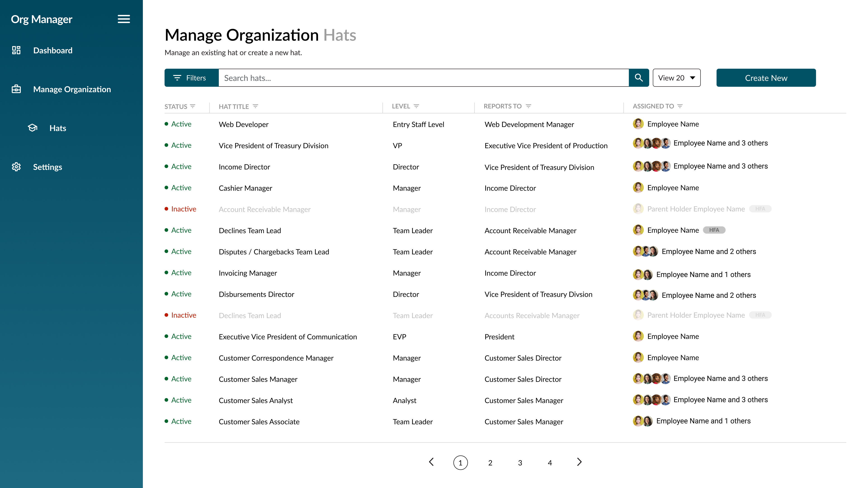Screen dimensions: 868x488
Task: Go to previous page with the left arrow
Action: [x=431, y=462]
